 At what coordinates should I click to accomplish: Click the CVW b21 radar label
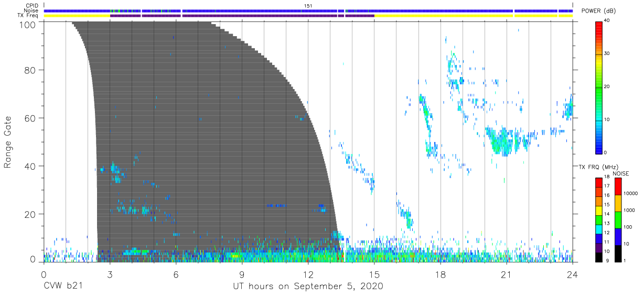pyautogui.click(x=63, y=287)
